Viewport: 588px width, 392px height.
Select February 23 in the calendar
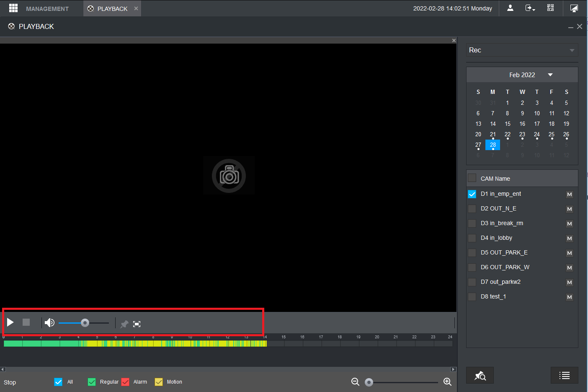pos(522,135)
